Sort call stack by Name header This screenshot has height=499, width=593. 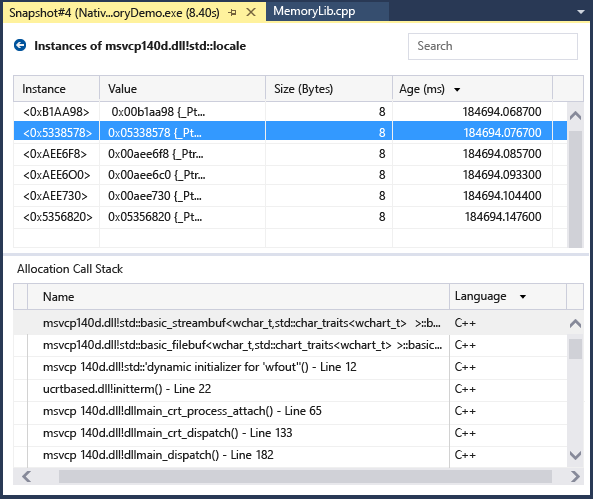pyautogui.click(x=238, y=297)
